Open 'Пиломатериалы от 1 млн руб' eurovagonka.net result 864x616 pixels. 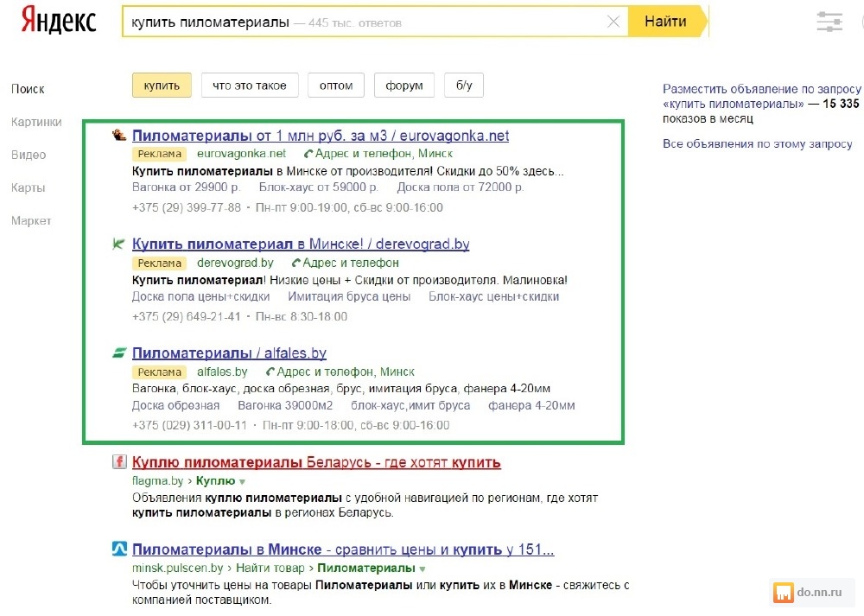[321, 136]
